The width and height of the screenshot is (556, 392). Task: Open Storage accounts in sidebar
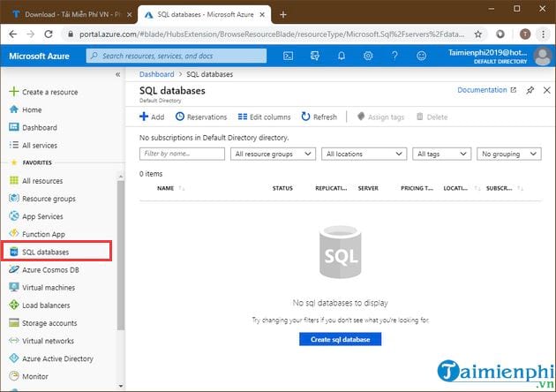click(x=43, y=323)
